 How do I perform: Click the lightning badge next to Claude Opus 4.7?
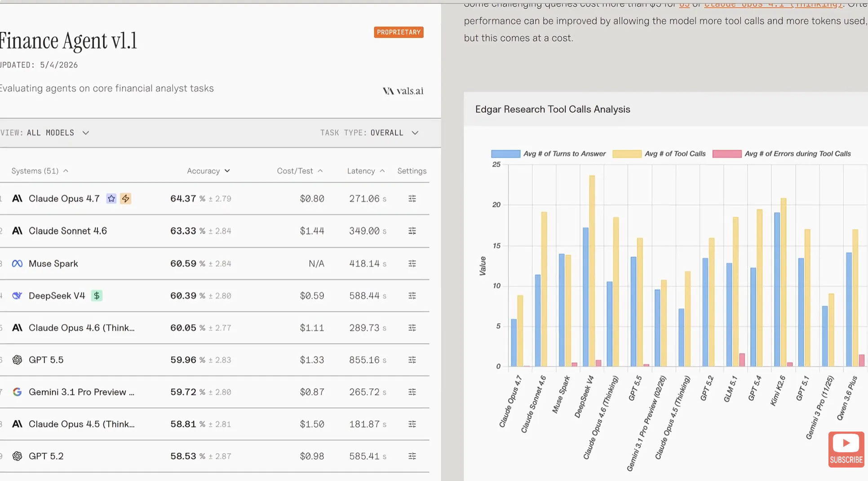click(x=126, y=199)
